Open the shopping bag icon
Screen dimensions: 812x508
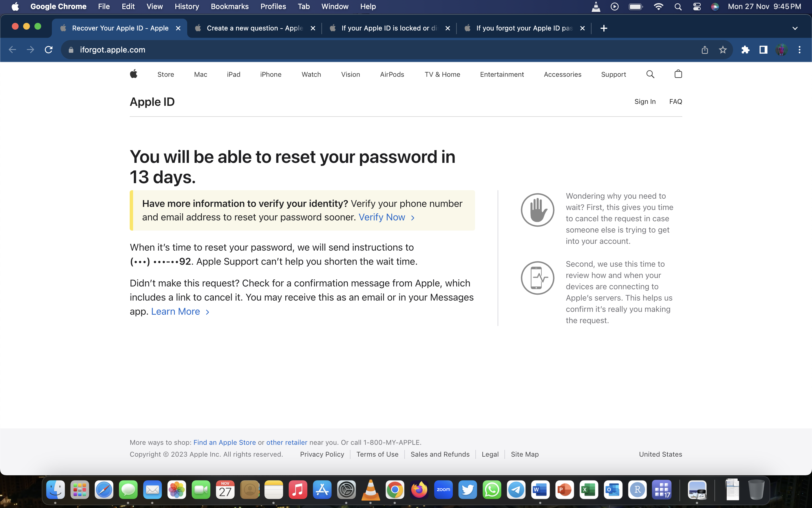[678, 74]
